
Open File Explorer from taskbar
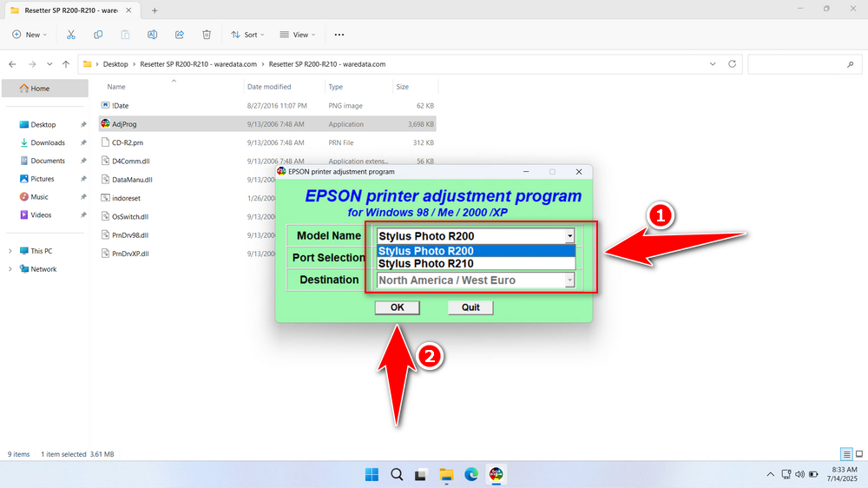446,475
